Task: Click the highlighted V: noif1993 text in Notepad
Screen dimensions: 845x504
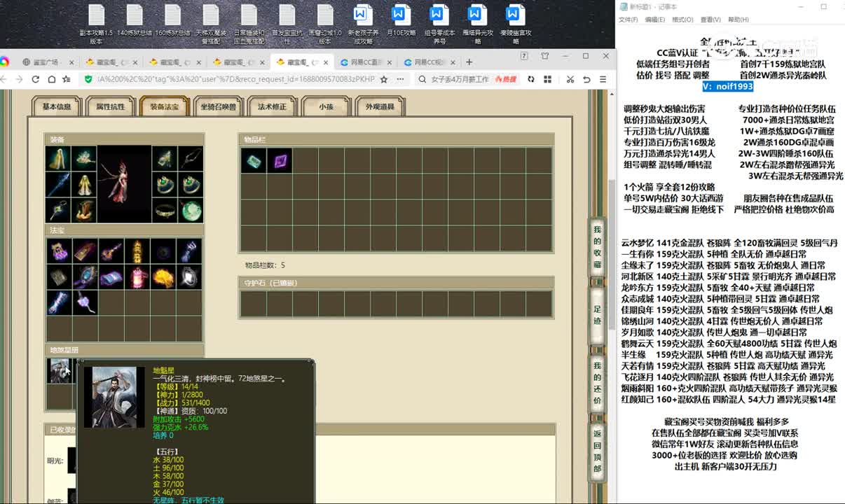Action: click(728, 86)
